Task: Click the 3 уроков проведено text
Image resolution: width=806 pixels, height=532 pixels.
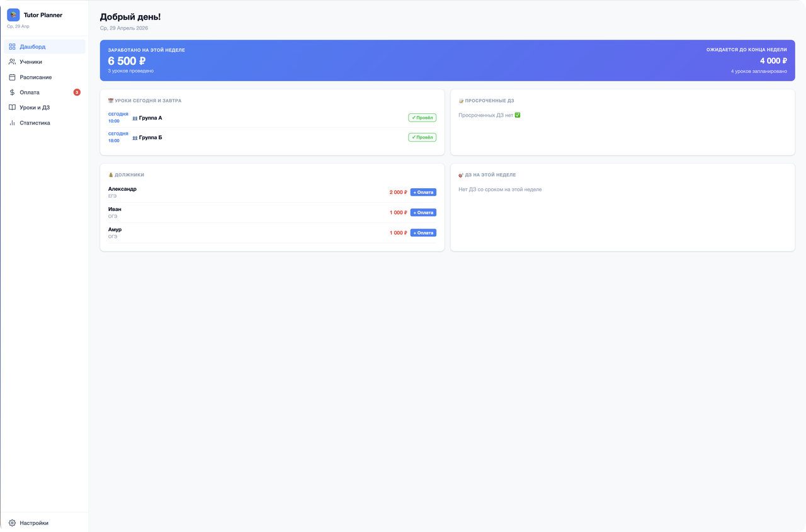Action: coord(130,71)
